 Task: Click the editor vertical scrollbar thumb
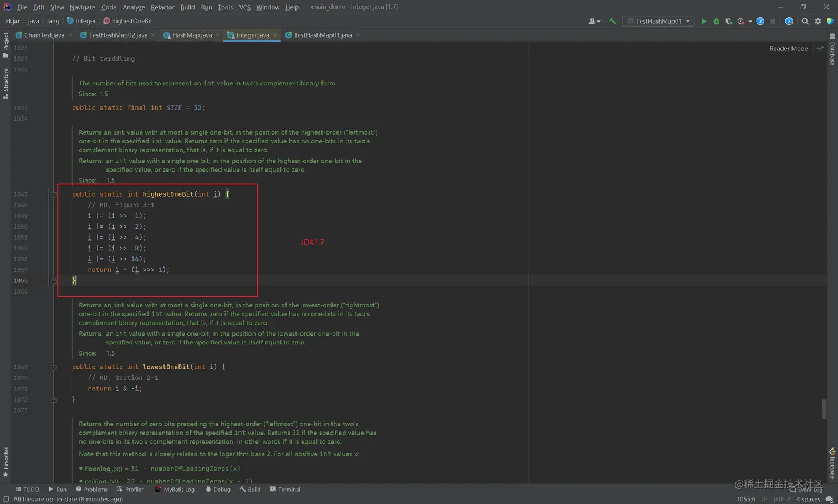click(x=824, y=409)
